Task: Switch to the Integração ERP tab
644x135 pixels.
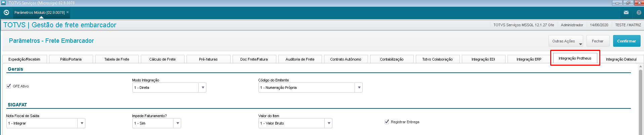Action: (x=529, y=59)
